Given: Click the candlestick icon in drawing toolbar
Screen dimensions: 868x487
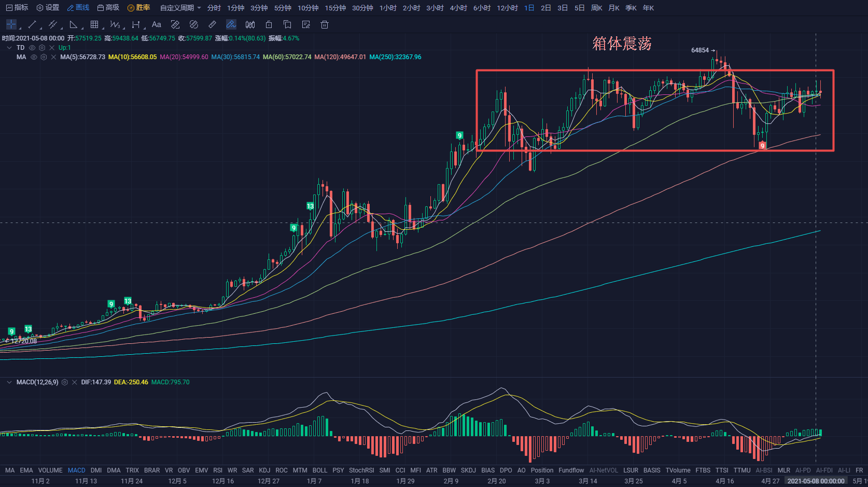Looking at the screenshot, I should [x=250, y=24].
